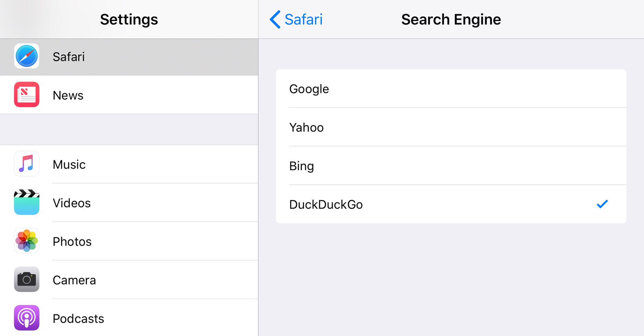This screenshot has width=644, height=336.
Task: Click the Search Engine page title
Action: [451, 19]
